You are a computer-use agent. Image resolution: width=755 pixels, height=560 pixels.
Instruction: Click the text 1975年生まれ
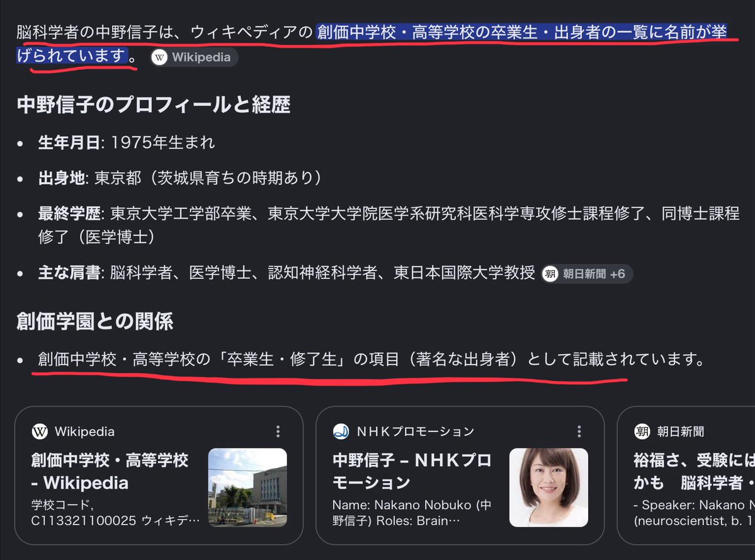point(162,142)
